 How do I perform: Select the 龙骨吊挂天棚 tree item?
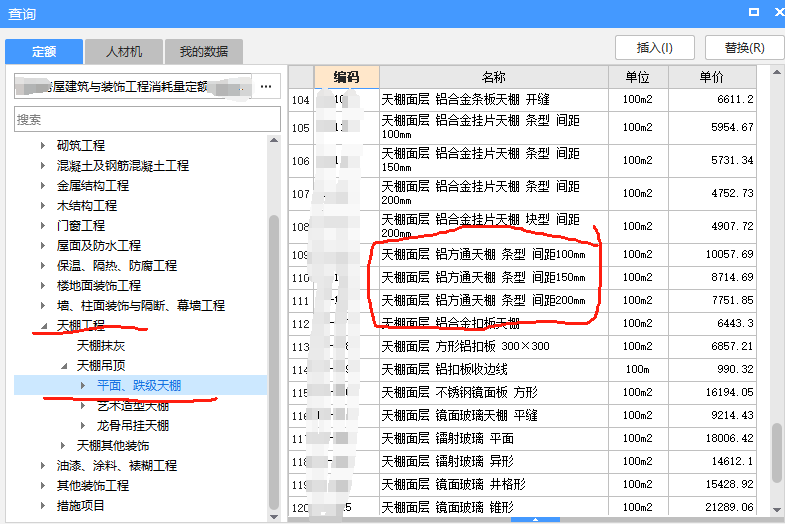pos(133,426)
